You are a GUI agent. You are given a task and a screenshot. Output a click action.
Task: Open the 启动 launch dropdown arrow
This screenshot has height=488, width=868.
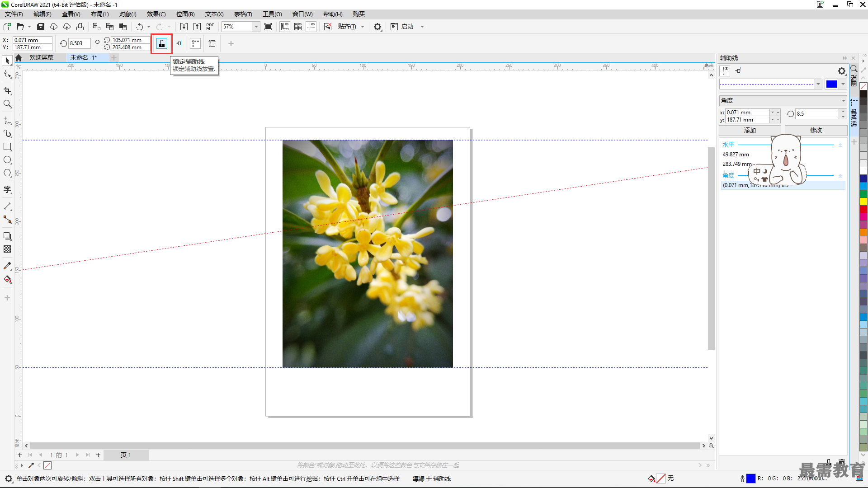(422, 27)
